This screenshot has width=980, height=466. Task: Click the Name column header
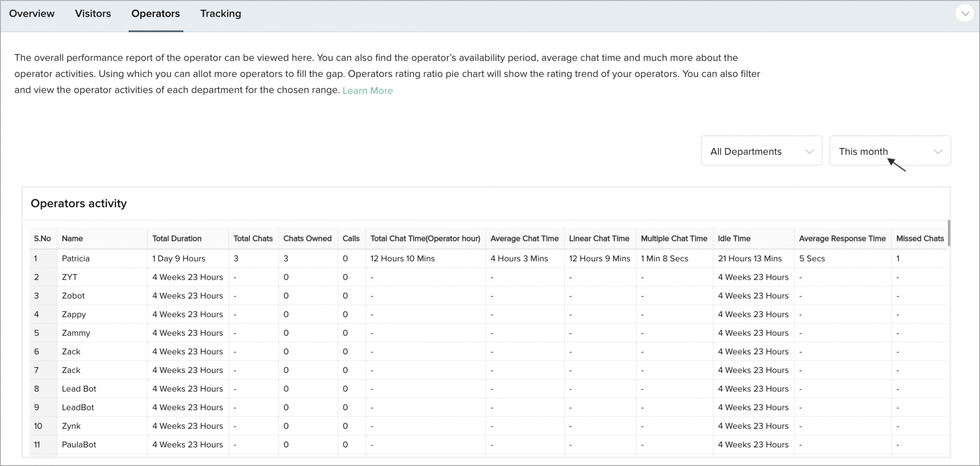click(x=73, y=239)
